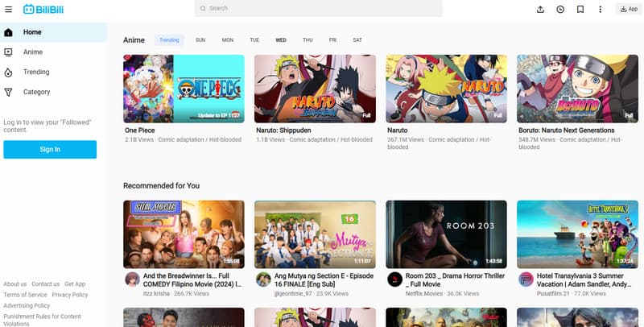Select the SUN schedule tab

tap(200, 40)
